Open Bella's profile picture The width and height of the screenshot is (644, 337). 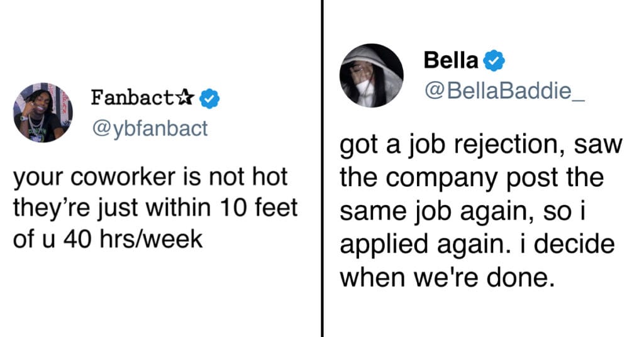click(x=370, y=75)
